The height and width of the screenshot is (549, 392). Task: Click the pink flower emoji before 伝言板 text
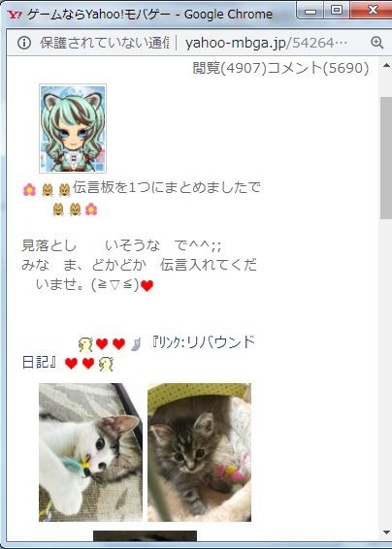(29, 190)
